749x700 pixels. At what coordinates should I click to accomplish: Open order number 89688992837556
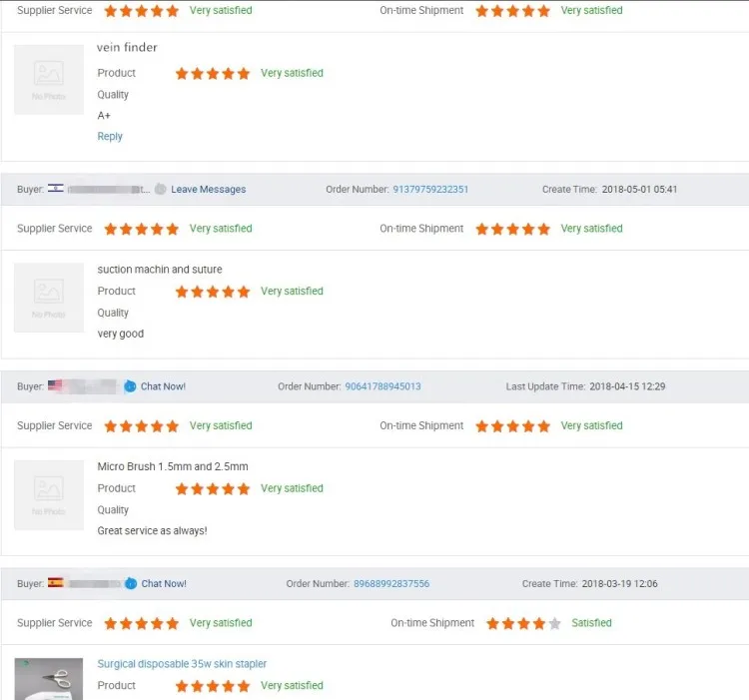(x=391, y=583)
